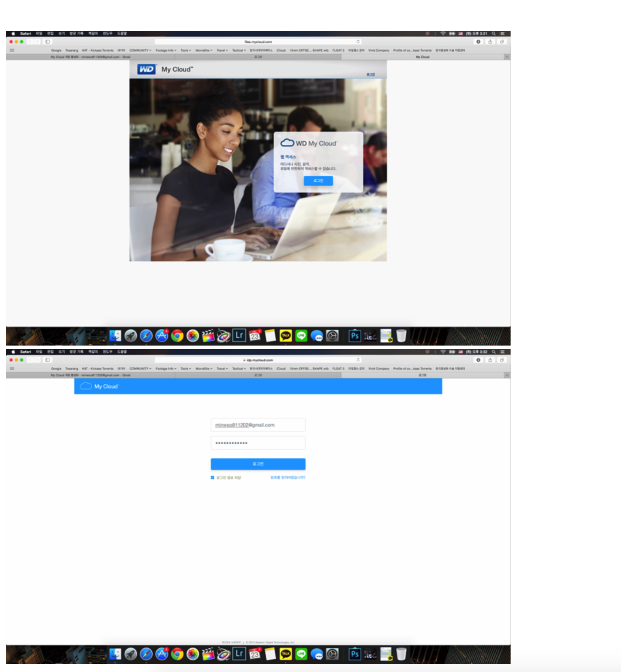621x672 pixels.
Task: Click the forgot password link
Action: point(288,477)
